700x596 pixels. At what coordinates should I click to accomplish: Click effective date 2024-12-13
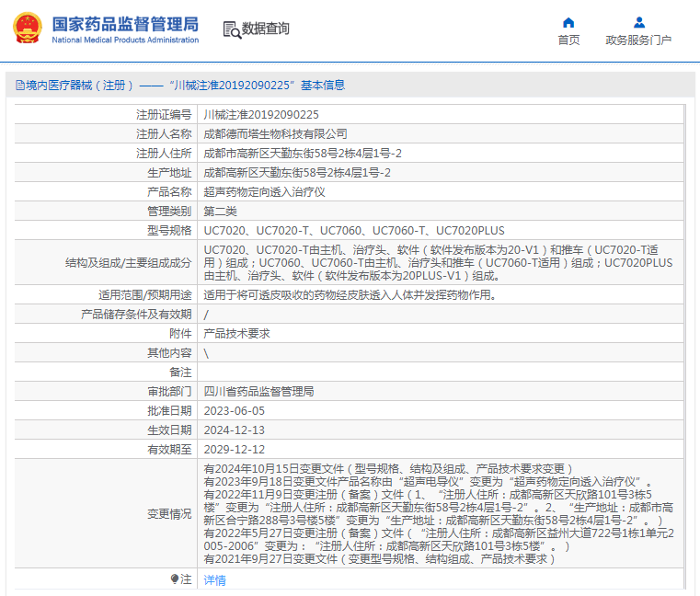235,430
